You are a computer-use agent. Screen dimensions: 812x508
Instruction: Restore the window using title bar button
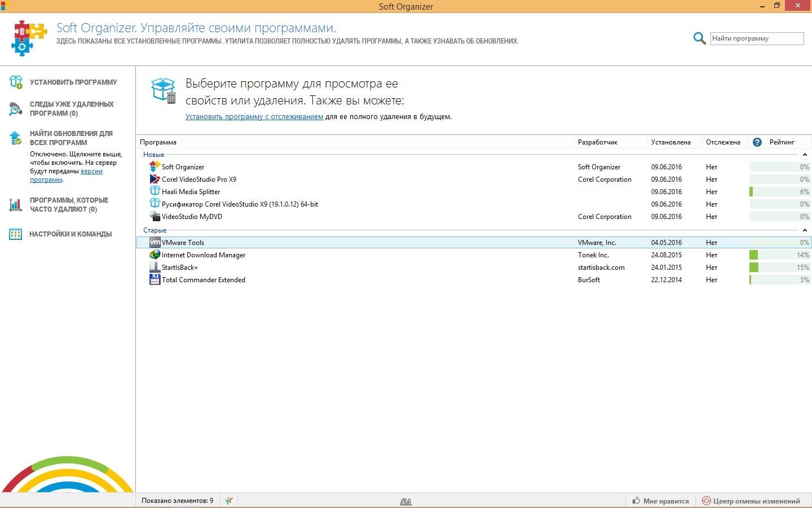[x=777, y=6]
